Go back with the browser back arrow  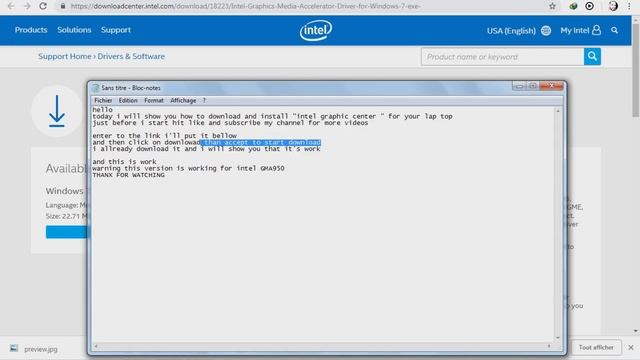tap(11, 6)
